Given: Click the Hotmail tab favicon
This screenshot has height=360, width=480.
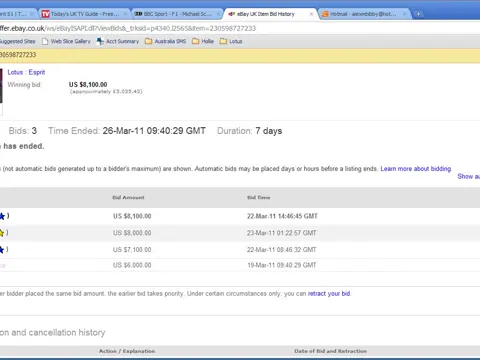Looking at the screenshot, I should (325, 14).
